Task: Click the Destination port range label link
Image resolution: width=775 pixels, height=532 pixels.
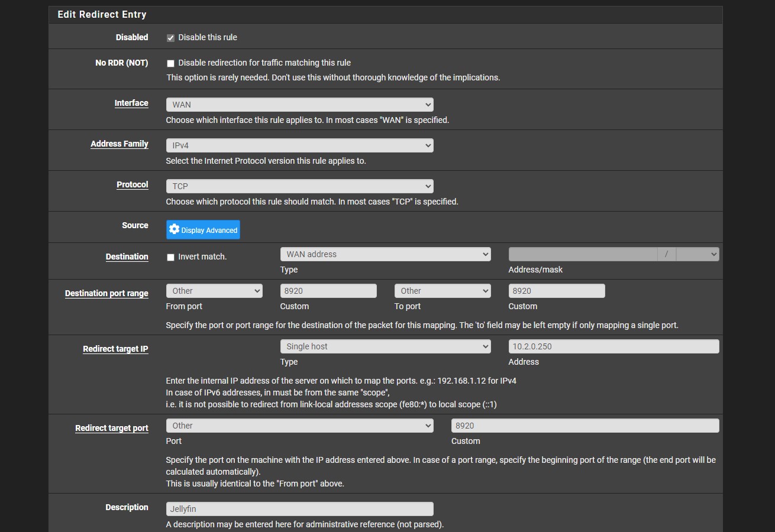Action: click(x=106, y=293)
